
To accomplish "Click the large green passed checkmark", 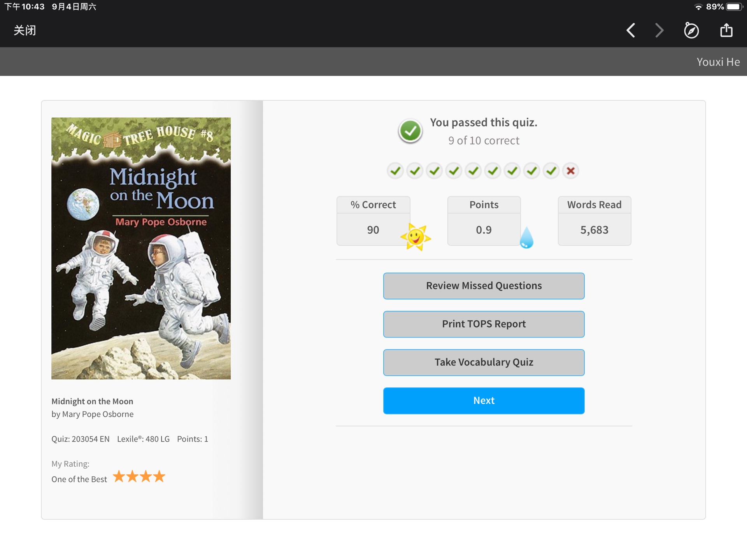I will 410,131.
